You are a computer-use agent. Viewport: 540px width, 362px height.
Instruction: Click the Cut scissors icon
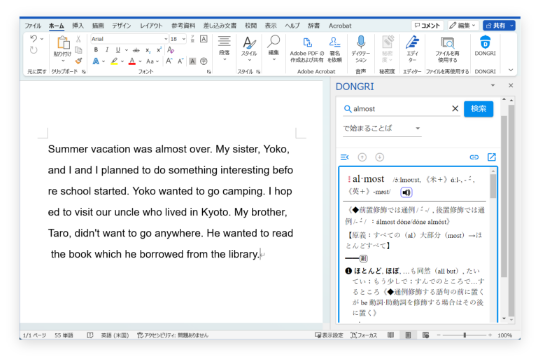click(x=79, y=39)
